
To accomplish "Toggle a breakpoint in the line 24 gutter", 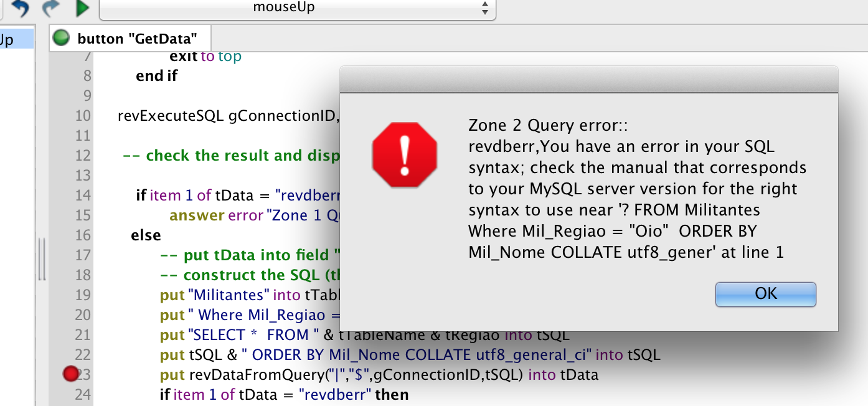I will click(x=70, y=394).
